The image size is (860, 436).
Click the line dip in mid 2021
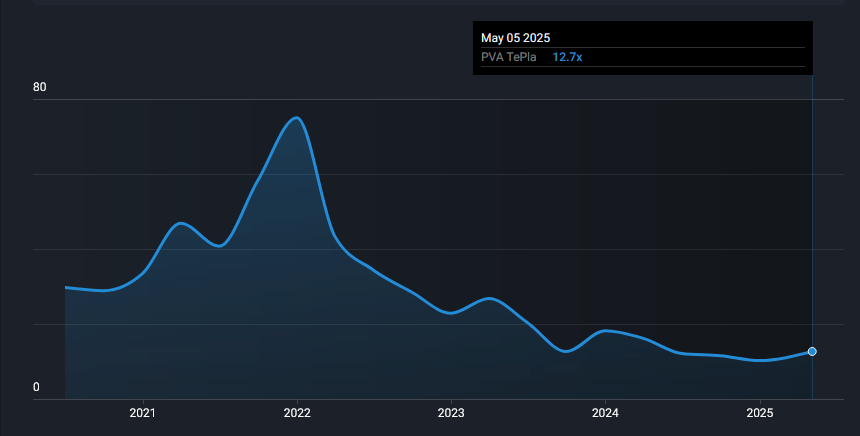click(218, 246)
